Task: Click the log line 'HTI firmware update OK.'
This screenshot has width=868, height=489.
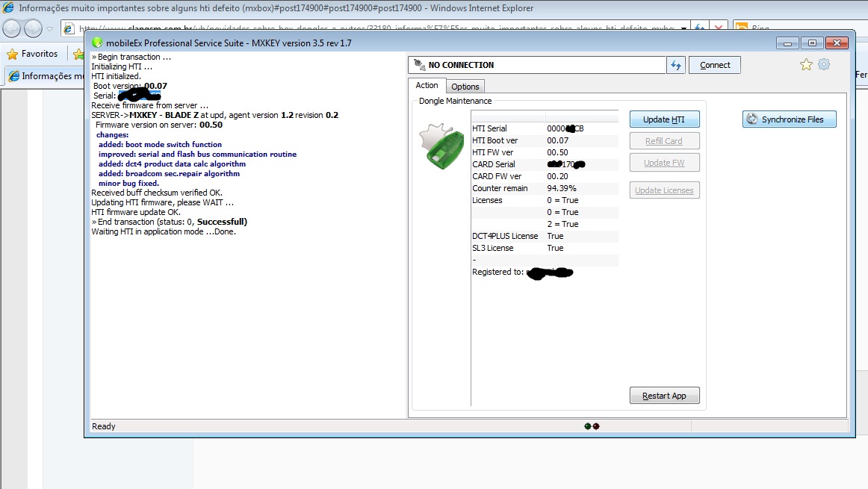Action: (x=136, y=213)
